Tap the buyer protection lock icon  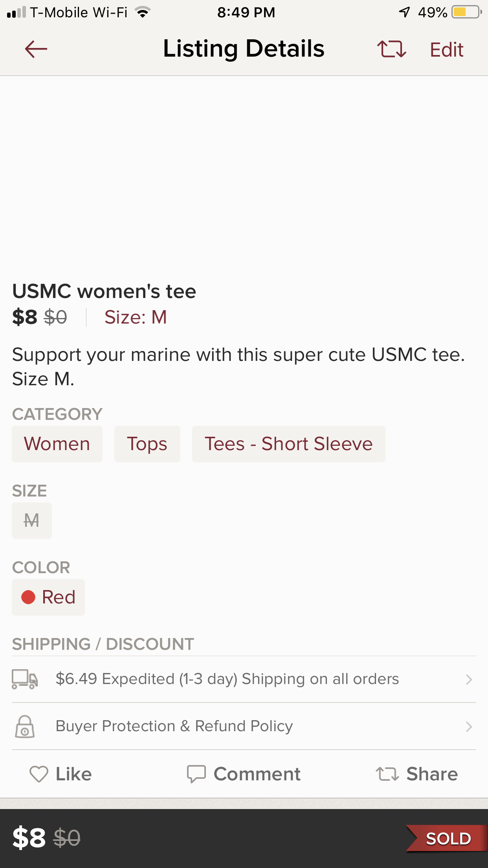[25, 726]
